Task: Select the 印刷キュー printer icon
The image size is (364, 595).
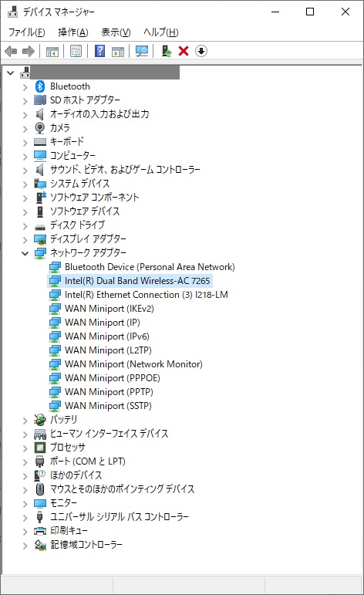Action: click(40, 531)
